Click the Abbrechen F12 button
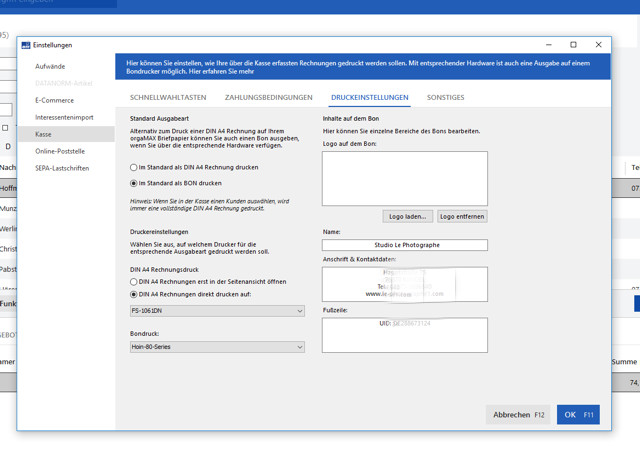 tap(518, 415)
